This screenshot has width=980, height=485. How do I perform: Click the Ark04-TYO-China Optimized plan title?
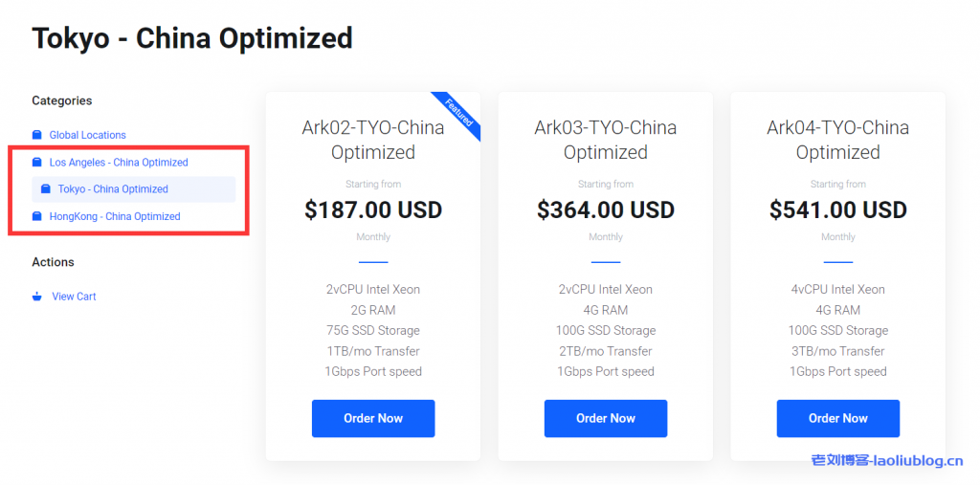click(838, 140)
